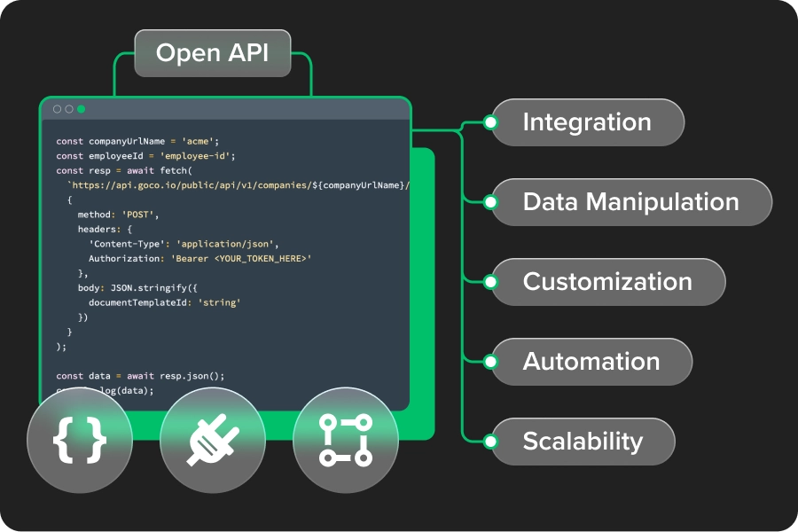
Task: Switch to the Open API tab
Action: click(x=212, y=53)
